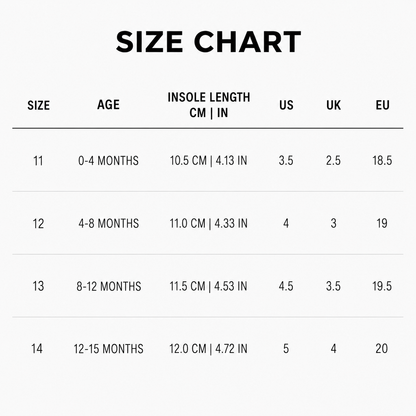
Task: Click the 4-8 MONTHS age cell
Action: (109, 223)
